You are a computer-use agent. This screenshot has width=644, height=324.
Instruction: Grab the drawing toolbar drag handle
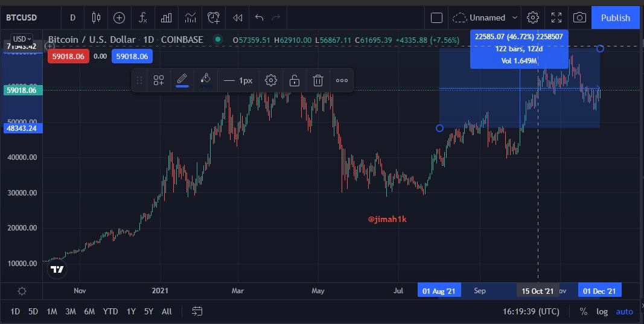point(139,80)
